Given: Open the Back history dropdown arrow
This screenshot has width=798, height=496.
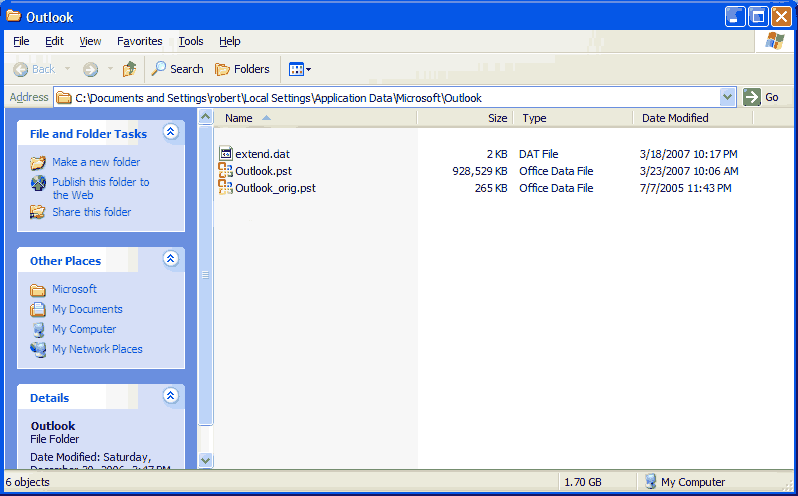Looking at the screenshot, I should [67, 69].
